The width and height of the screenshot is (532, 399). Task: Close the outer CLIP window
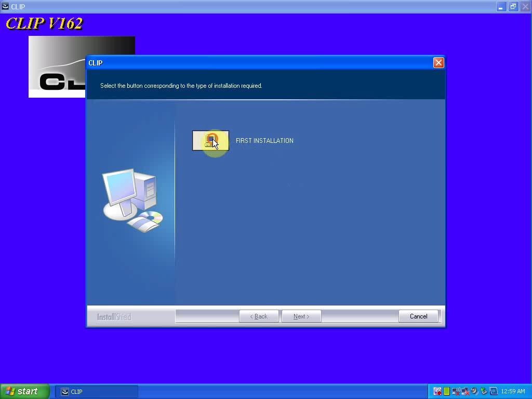click(x=525, y=6)
